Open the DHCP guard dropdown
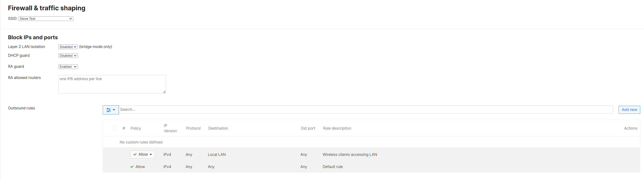 pos(68,56)
